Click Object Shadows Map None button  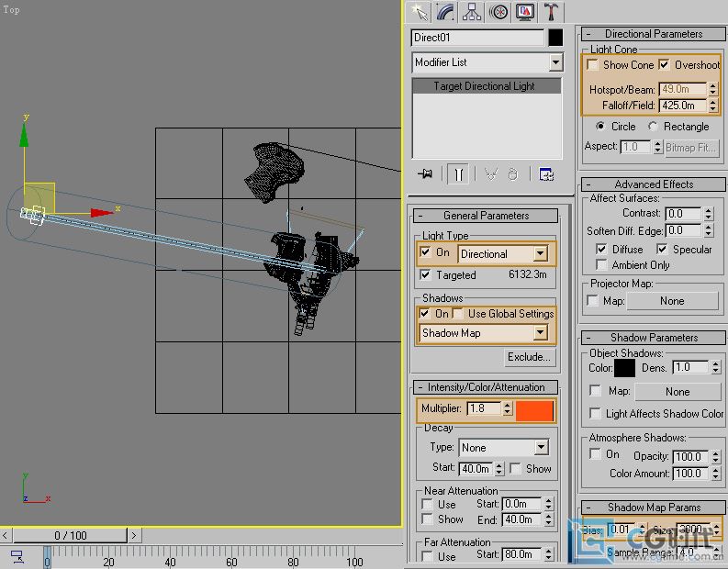tap(678, 392)
